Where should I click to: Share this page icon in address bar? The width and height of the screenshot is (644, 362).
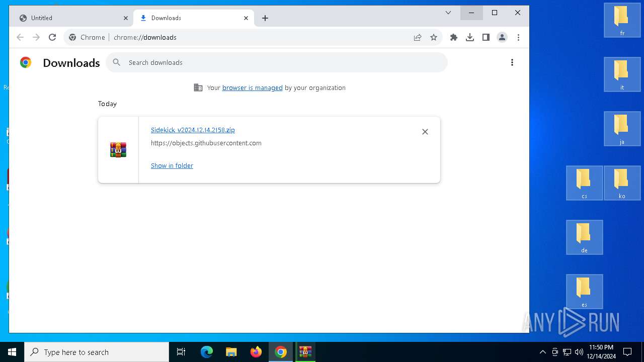418,37
